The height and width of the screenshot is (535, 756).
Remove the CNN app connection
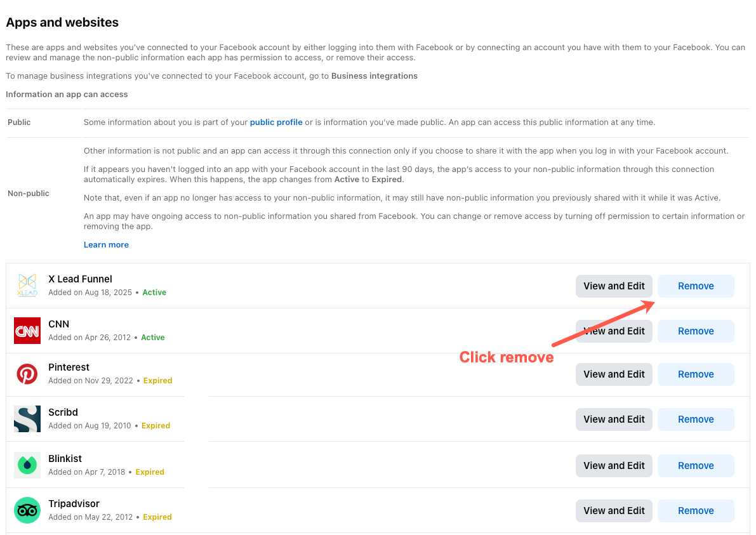[696, 331]
